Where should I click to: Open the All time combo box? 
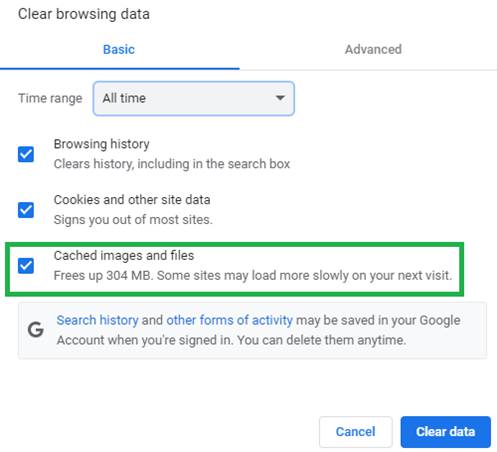[194, 98]
